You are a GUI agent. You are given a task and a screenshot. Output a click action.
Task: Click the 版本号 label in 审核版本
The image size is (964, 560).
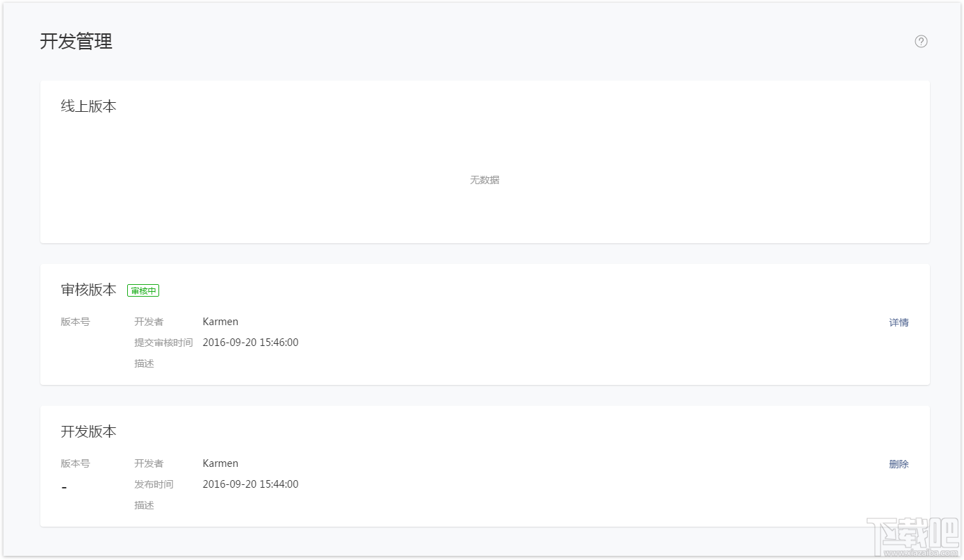click(75, 322)
